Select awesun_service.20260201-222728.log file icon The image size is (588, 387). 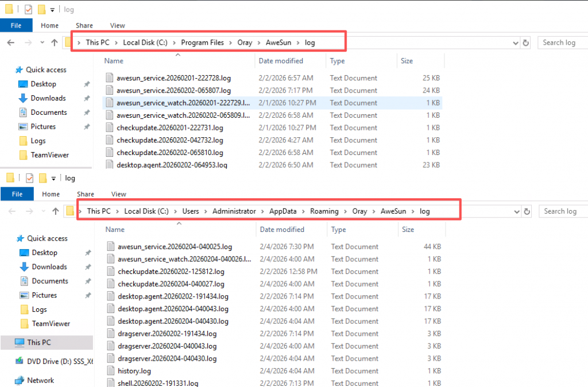pos(110,78)
